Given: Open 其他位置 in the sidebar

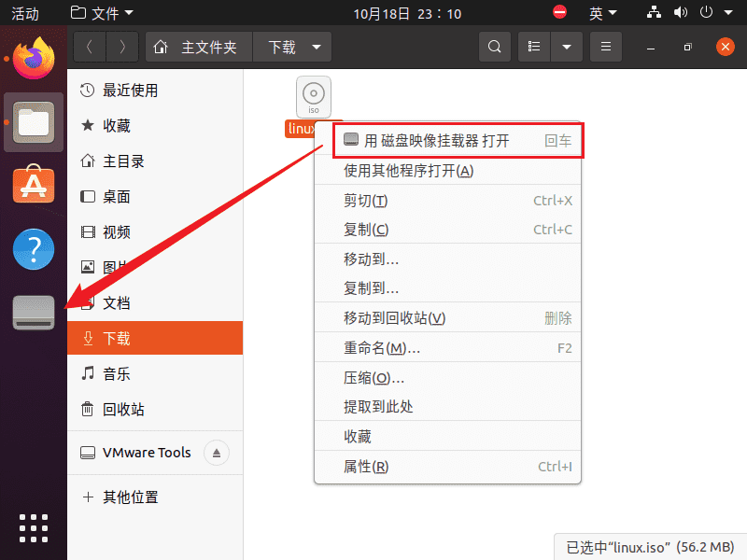Looking at the screenshot, I should tap(130, 497).
